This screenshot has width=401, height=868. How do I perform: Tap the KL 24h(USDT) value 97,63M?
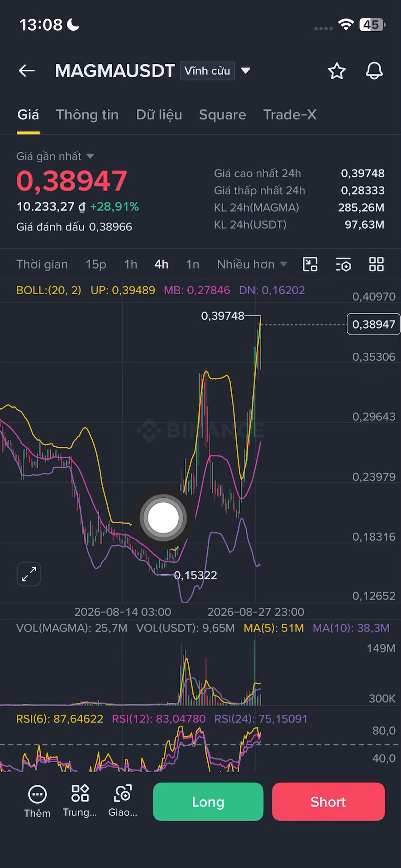(364, 225)
